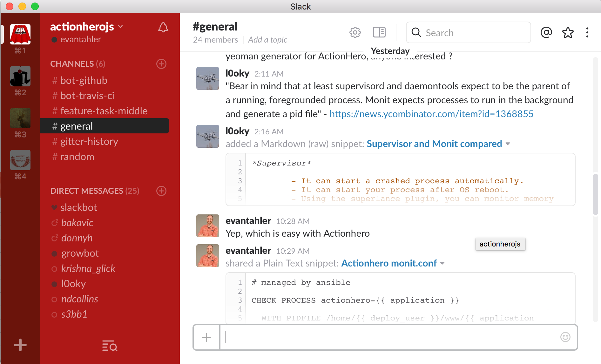This screenshot has width=601, height=364.
Task: Click l0oky's avatar on 2:11 AM message
Action: click(208, 78)
